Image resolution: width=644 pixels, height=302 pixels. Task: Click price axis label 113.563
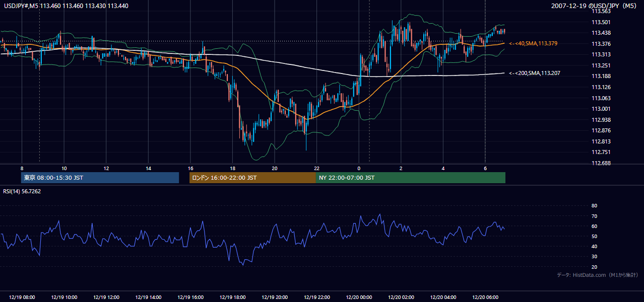pos(601,11)
